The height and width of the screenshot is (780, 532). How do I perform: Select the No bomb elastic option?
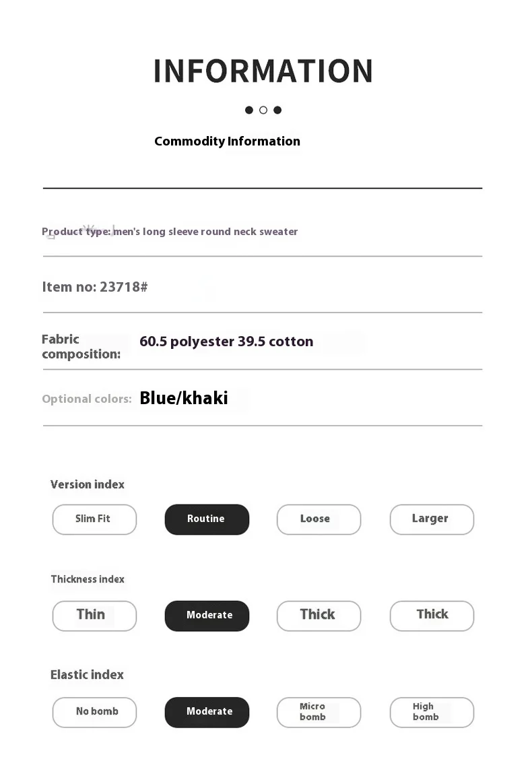[x=94, y=712]
